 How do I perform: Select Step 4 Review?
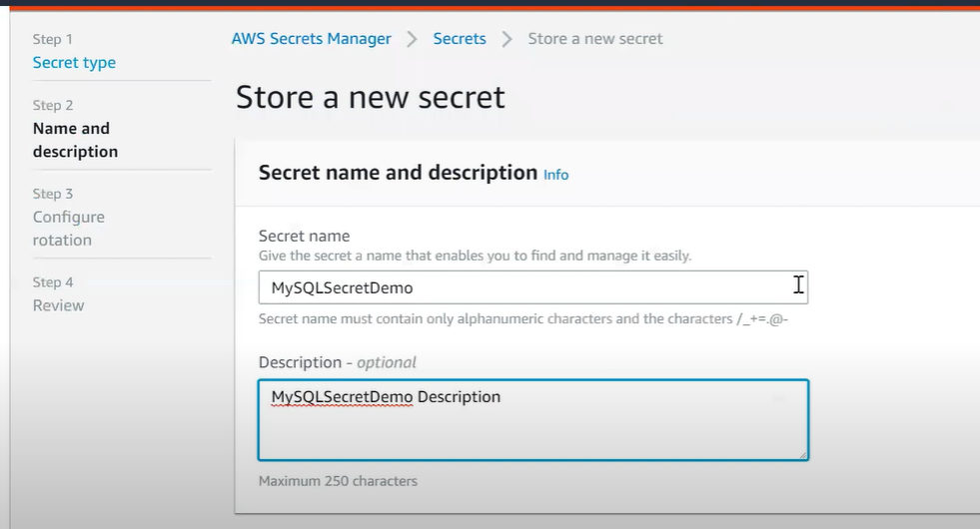[58, 305]
